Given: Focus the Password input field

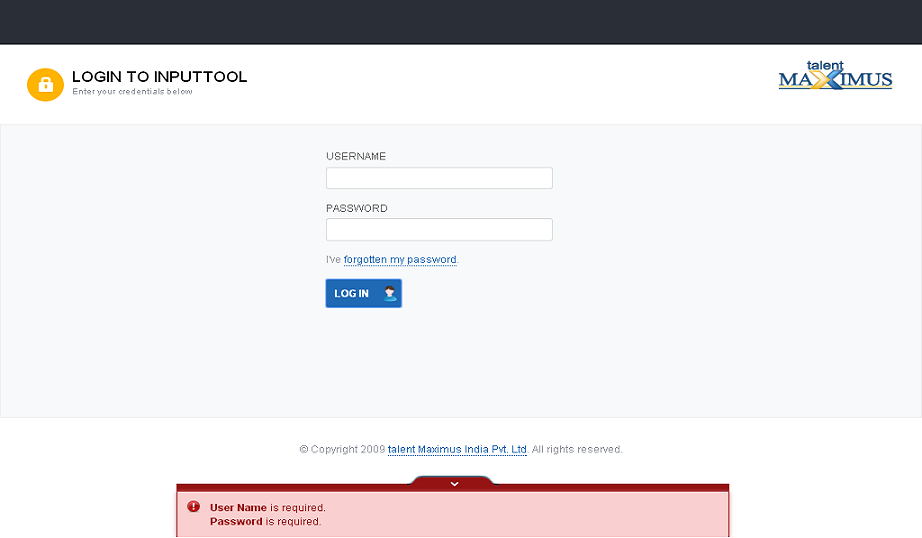Looking at the screenshot, I should 439,230.
